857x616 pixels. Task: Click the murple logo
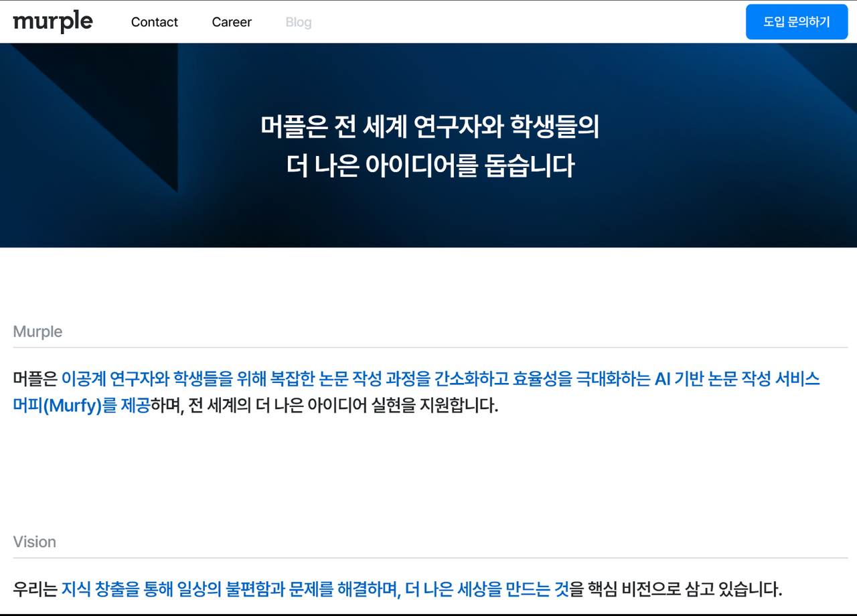point(53,21)
